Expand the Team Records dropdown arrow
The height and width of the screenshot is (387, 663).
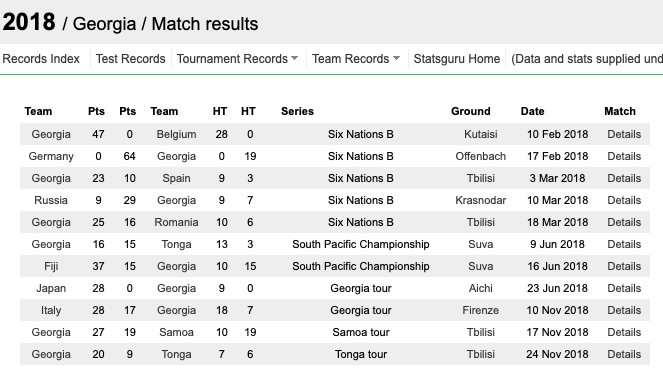click(x=396, y=58)
